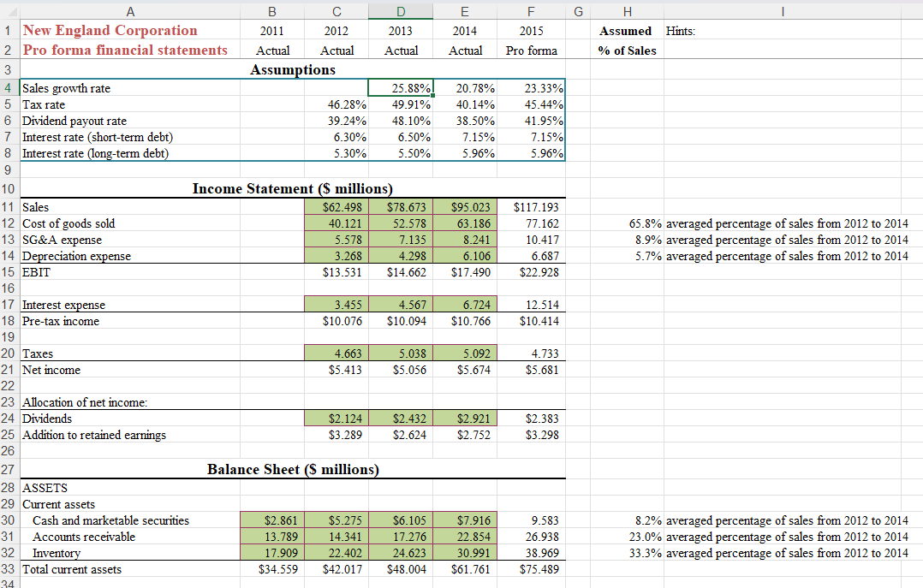Select the cell containing 25.88%
Image resolution: width=923 pixels, height=588 pixels.
click(401, 87)
